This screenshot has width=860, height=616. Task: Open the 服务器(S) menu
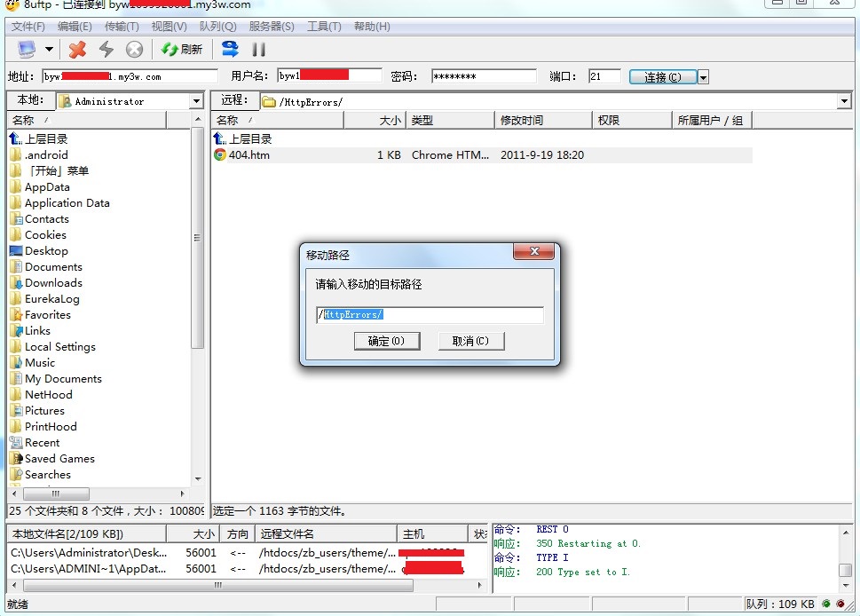tap(272, 27)
